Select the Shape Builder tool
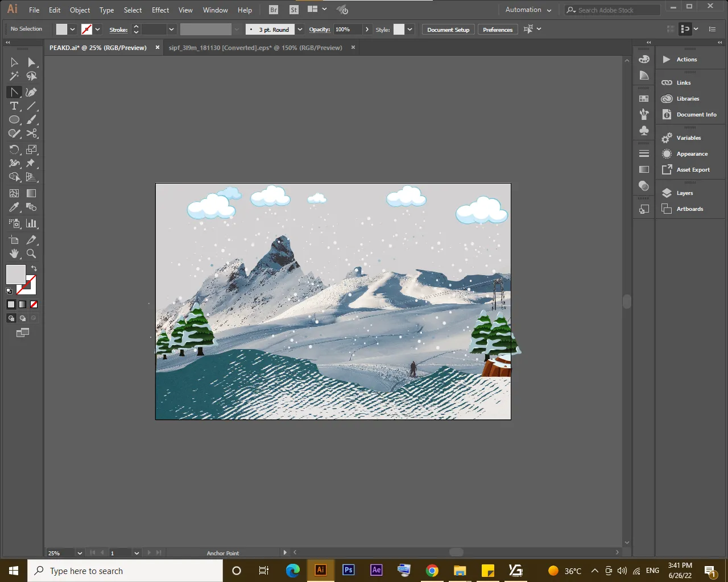 coord(14,177)
